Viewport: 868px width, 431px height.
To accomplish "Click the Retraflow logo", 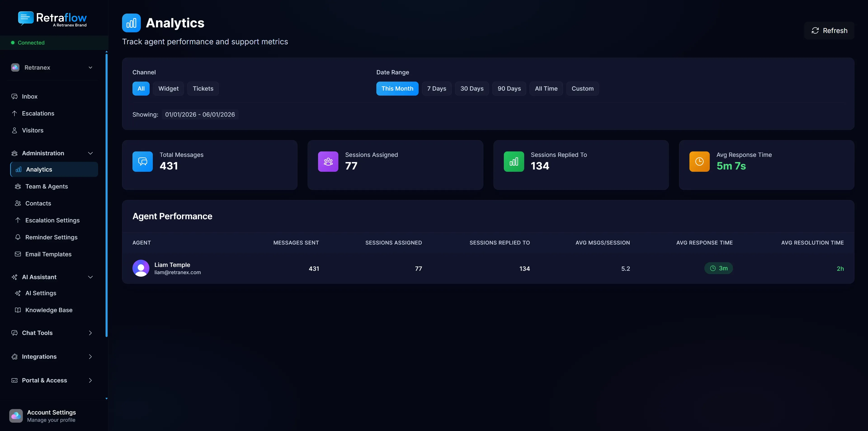I will pyautogui.click(x=53, y=19).
